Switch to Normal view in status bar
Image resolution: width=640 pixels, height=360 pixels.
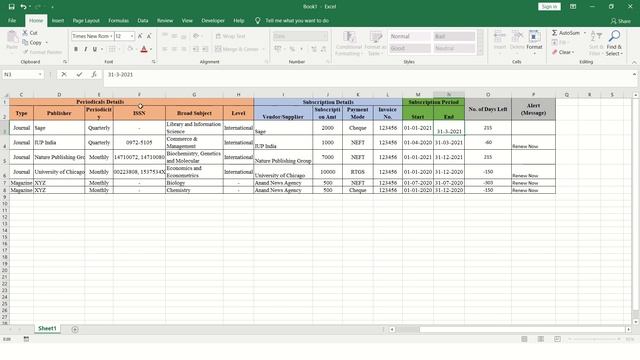(x=524, y=339)
